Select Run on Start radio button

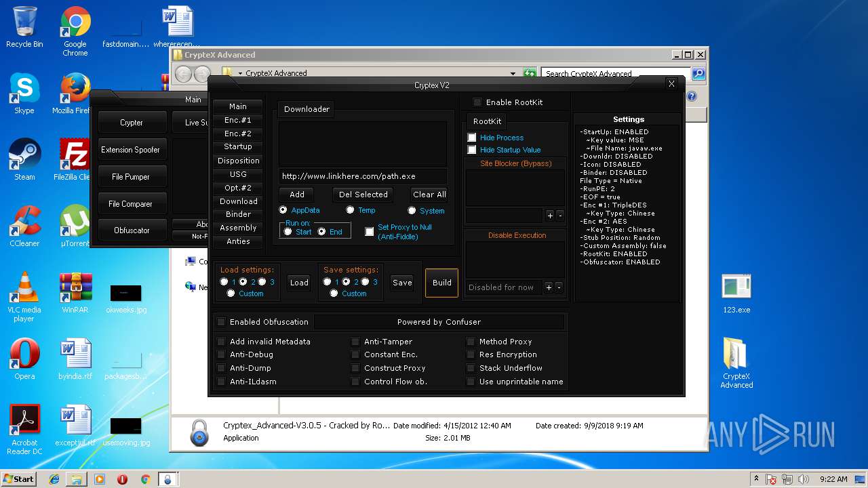click(x=288, y=232)
